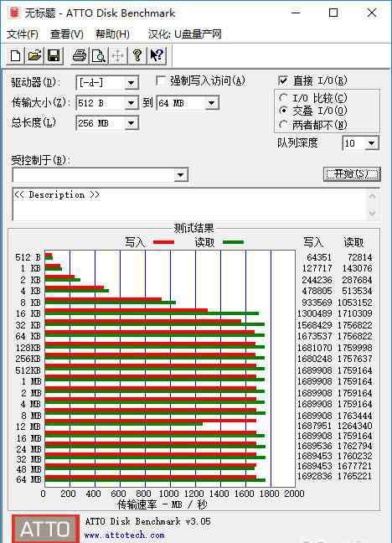
Task: Click the Save floppy disk icon
Action: pyautogui.click(x=54, y=56)
